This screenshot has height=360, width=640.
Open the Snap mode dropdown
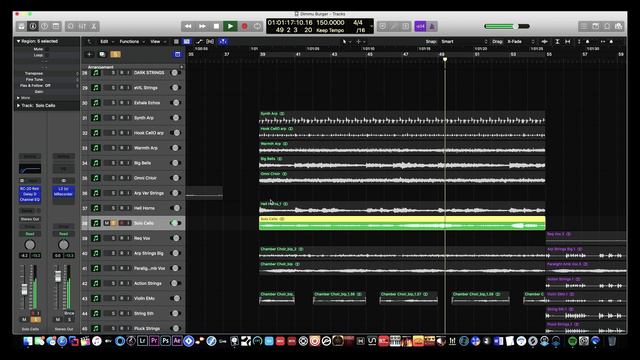(464, 42)
